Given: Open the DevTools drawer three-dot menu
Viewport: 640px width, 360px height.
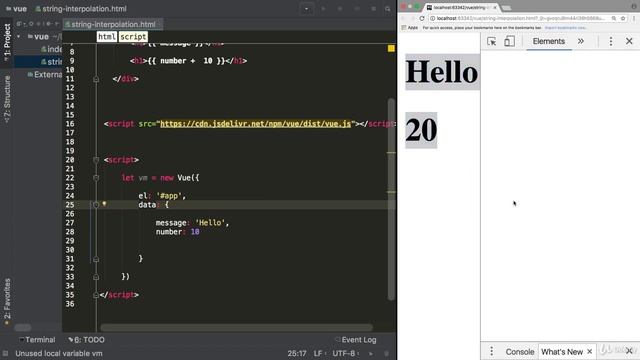Looking at the screenshot, I should tap(491, 351).
